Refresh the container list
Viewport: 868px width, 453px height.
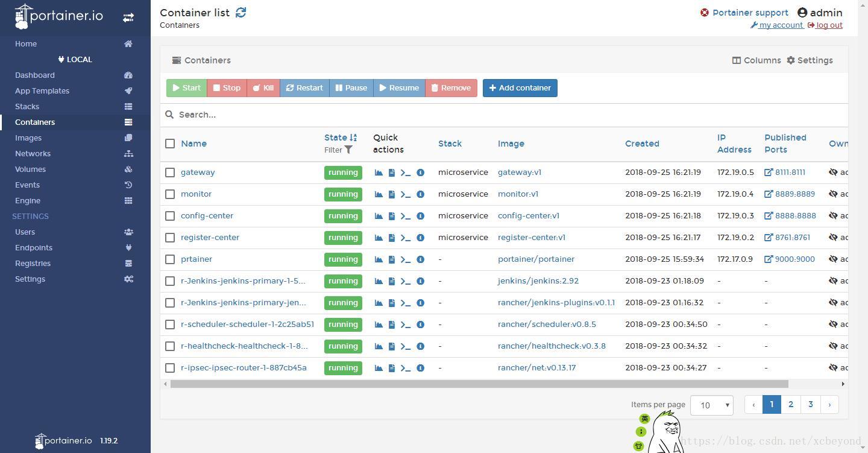pos(241,12)
